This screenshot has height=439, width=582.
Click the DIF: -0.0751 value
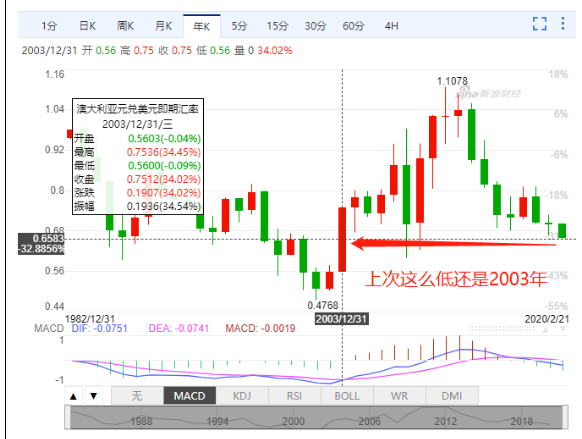click(x=99, y=328)
